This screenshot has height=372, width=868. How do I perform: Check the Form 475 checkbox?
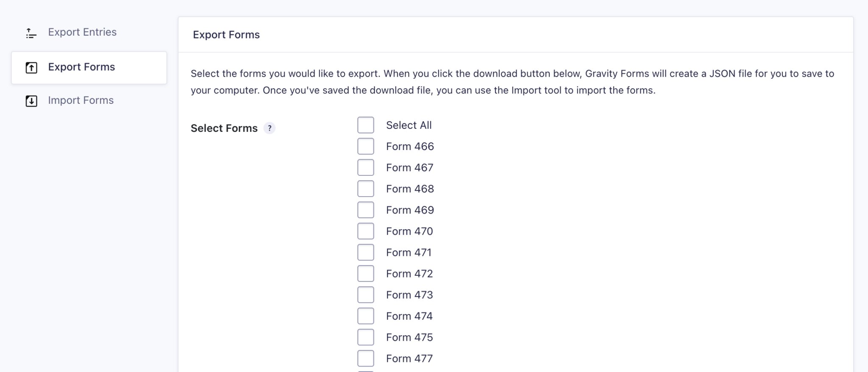(x=365, y=336)
